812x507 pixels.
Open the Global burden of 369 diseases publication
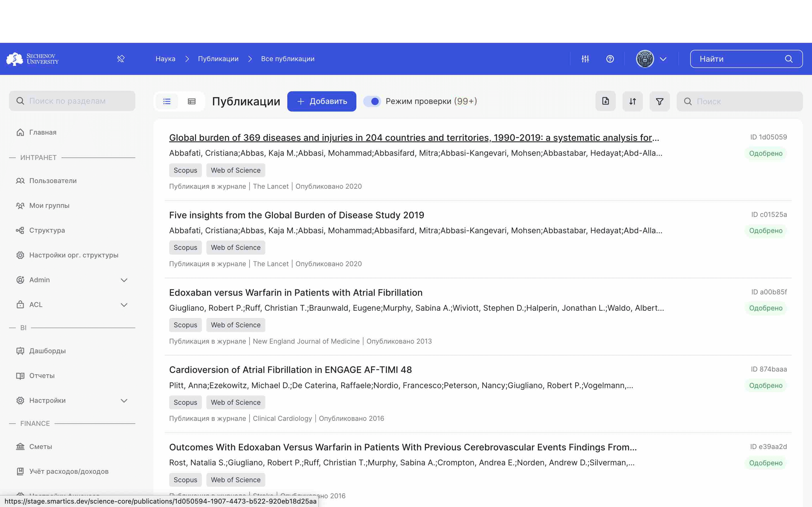(x=413, y=137)
